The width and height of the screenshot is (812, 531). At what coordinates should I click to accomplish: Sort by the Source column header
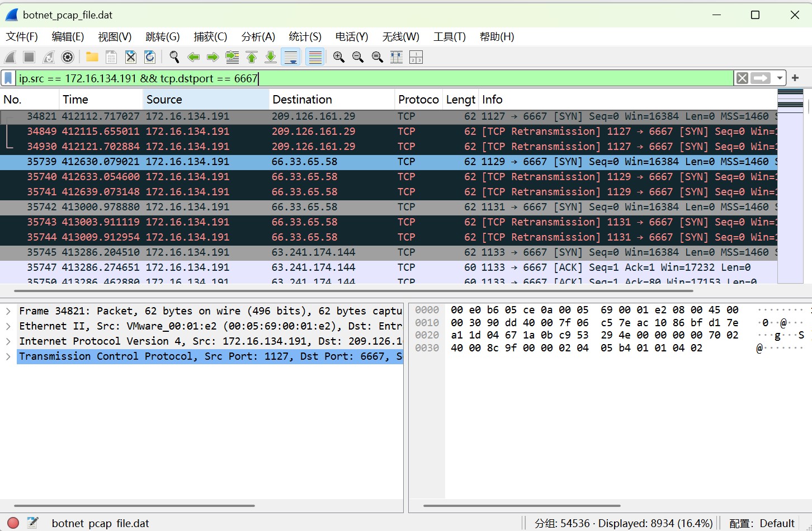pyautogui.click(x=206, y=100)
